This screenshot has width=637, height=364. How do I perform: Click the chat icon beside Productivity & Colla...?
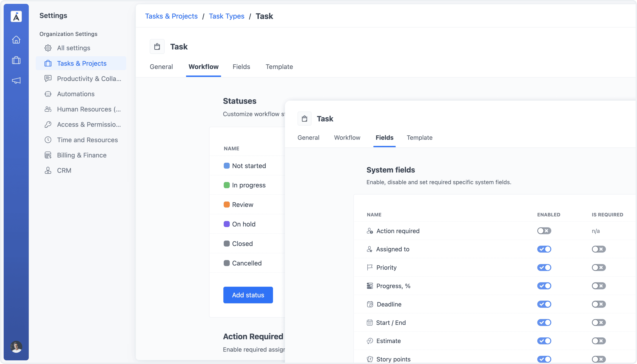click(x=48, y=78)
